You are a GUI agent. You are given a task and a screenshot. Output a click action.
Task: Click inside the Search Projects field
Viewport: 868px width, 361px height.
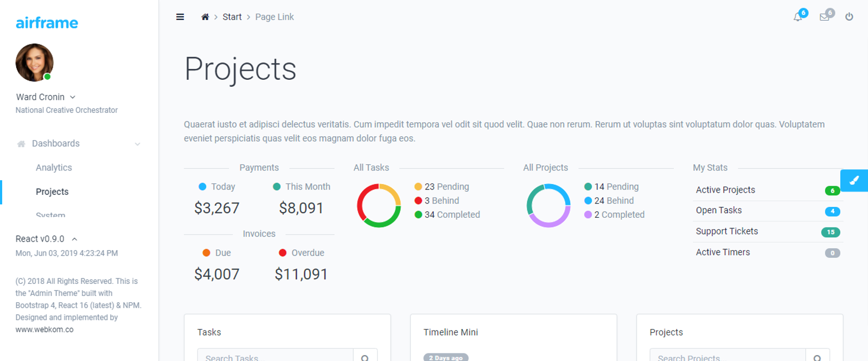click(728, 356)
